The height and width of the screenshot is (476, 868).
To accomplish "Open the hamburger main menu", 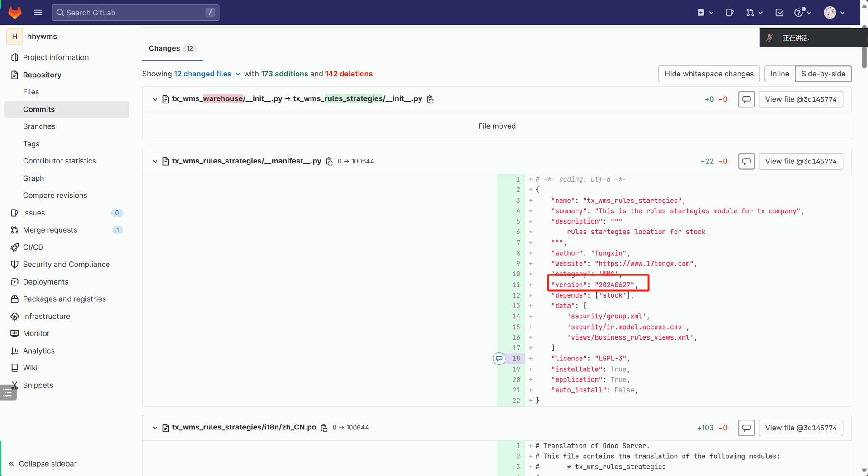I will coord(38,12).
